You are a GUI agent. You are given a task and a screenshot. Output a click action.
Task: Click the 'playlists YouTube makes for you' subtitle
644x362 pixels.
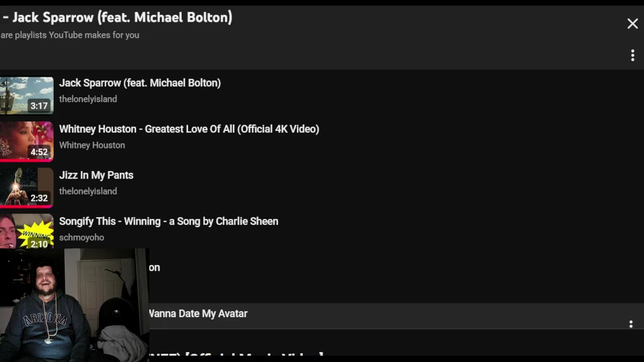click(70, 35)
